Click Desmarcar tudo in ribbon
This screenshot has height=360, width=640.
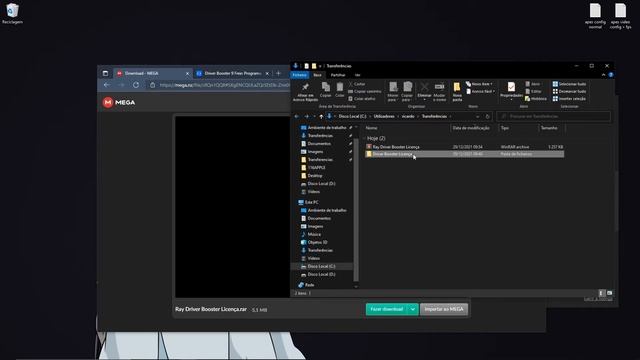point(569,91)
